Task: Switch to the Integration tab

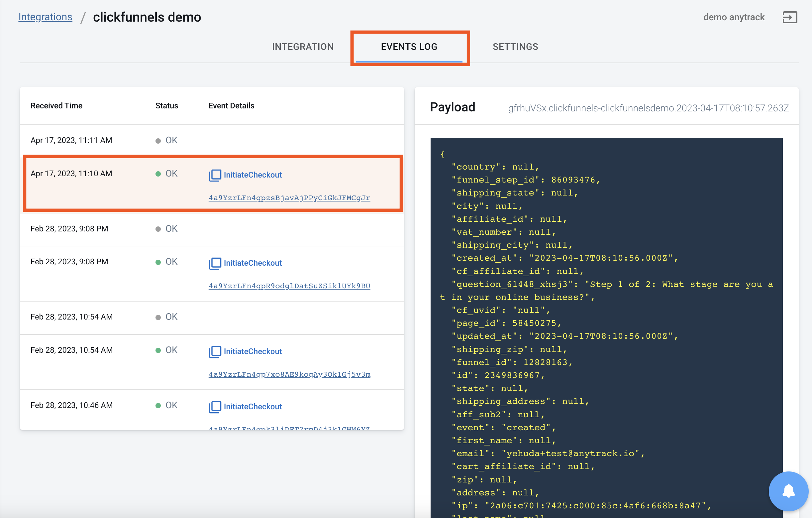Action: pos(302,47)
